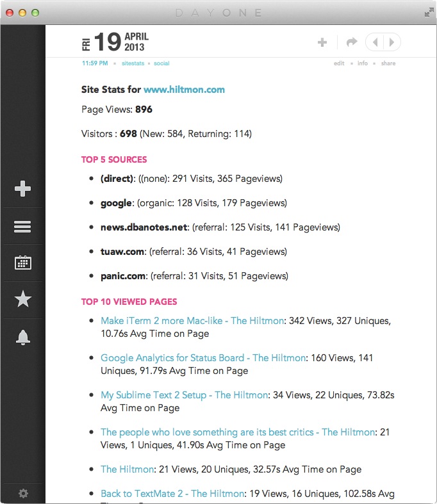Add a new entry with top plus icon

pyautogui.click(x=322, y=42)
